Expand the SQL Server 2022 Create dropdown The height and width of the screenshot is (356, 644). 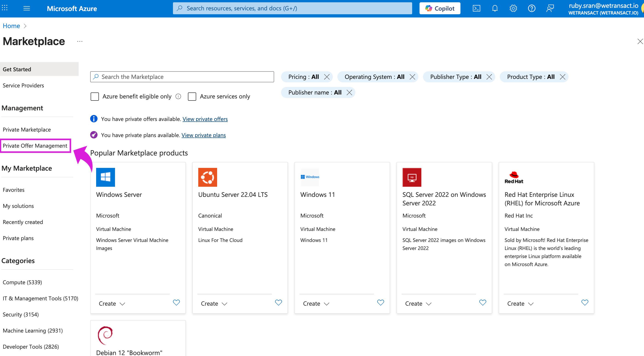coord(418,304)
